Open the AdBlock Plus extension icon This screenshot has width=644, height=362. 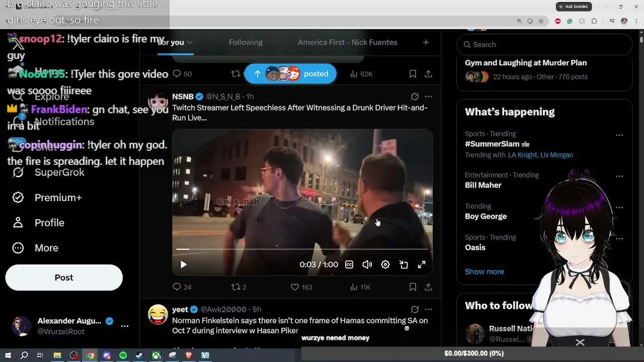pyautogui.click(x=557, y=21)
